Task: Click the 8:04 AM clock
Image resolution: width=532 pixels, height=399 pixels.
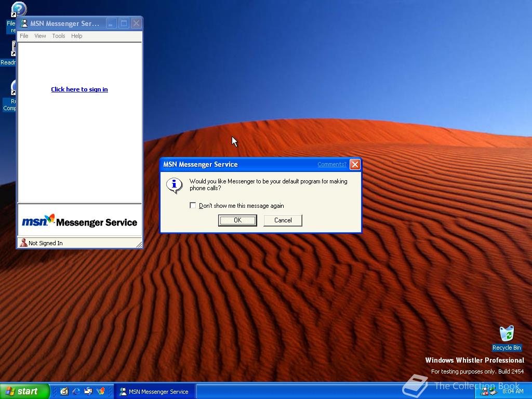Action: coord(513,392)
